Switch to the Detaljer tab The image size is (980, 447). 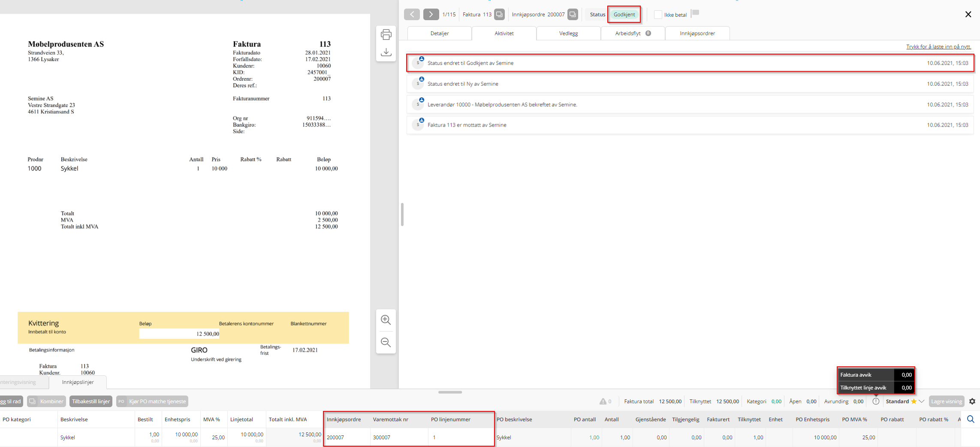[440, 33]
